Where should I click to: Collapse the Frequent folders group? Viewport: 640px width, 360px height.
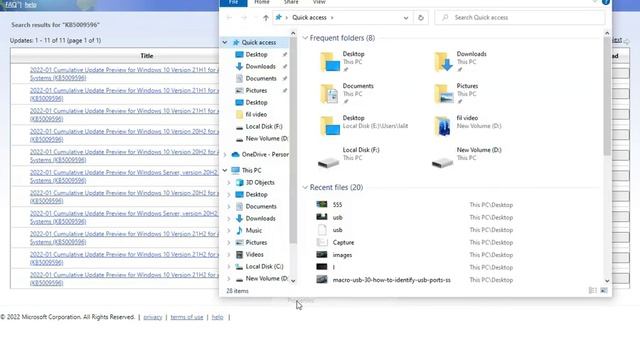pyautogui.click(x=305, y=38)
